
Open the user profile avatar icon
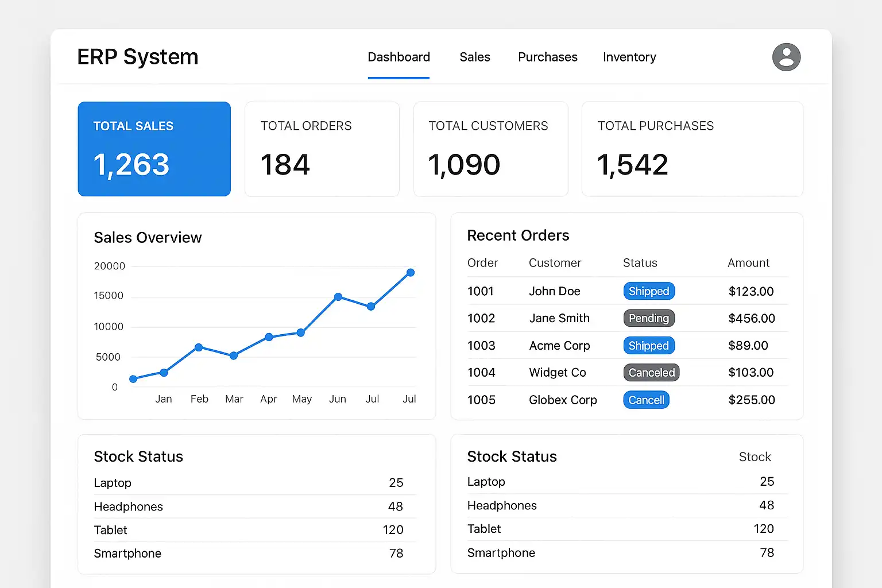pos(786,57)
